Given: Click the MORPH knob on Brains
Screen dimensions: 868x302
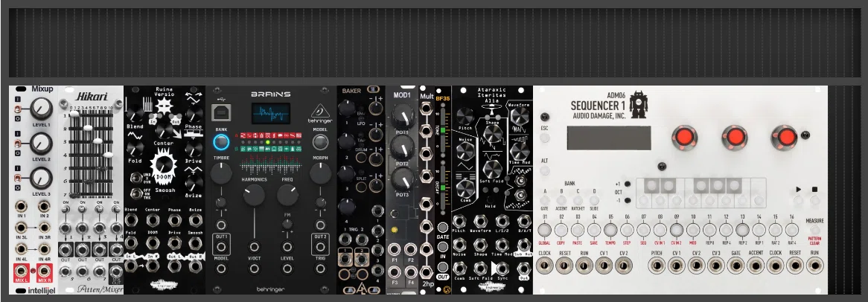Looking at the screenshot, I should click(320, 174).
